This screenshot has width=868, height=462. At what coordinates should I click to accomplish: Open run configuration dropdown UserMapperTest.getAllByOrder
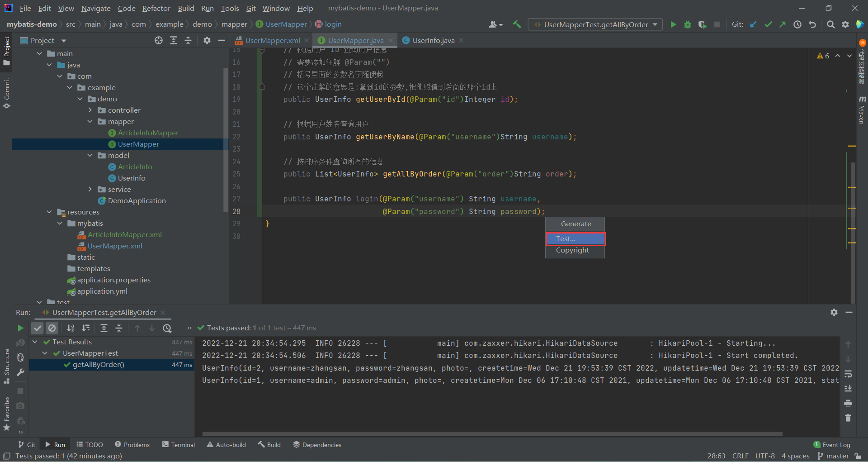[x=595, y=24]
